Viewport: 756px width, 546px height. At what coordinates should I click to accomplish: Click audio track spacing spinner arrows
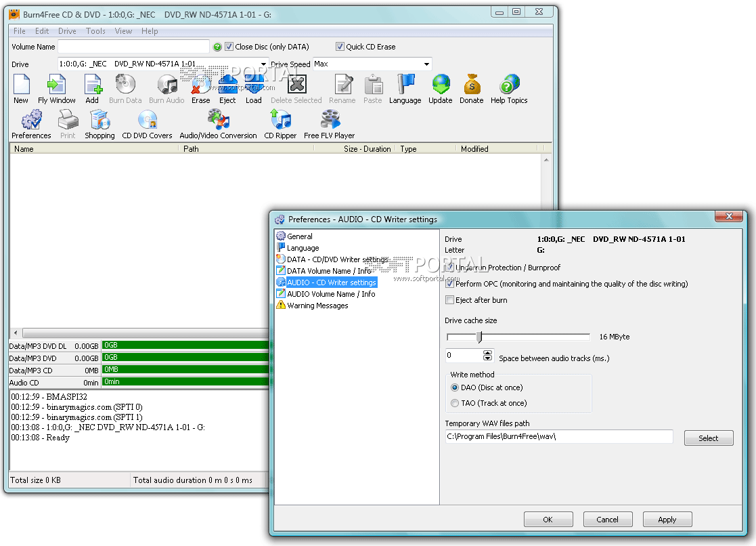(488, 356)
